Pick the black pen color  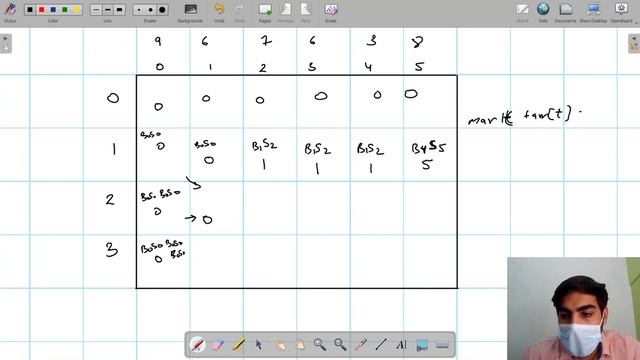click(29, 9)
